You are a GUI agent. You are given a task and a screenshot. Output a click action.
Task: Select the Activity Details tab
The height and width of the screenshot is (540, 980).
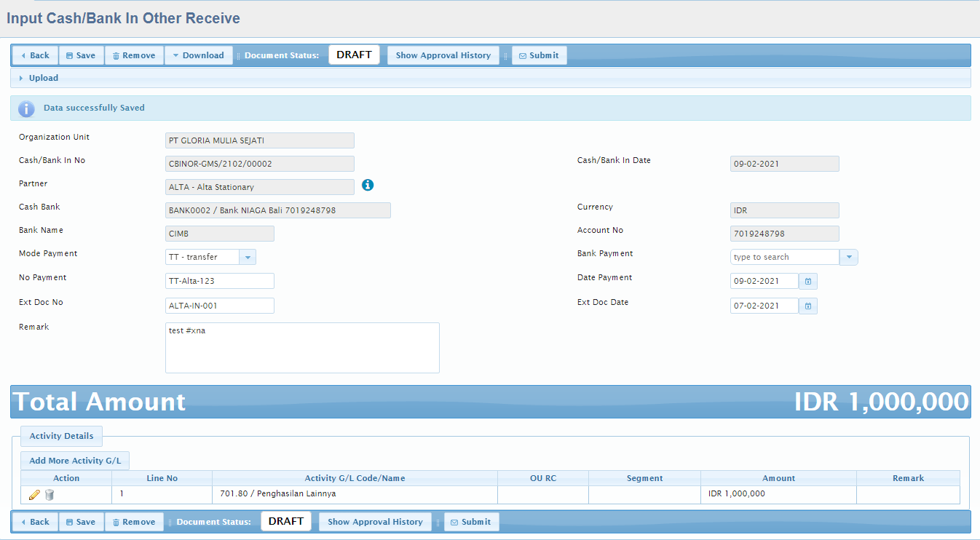click(62, 436)
